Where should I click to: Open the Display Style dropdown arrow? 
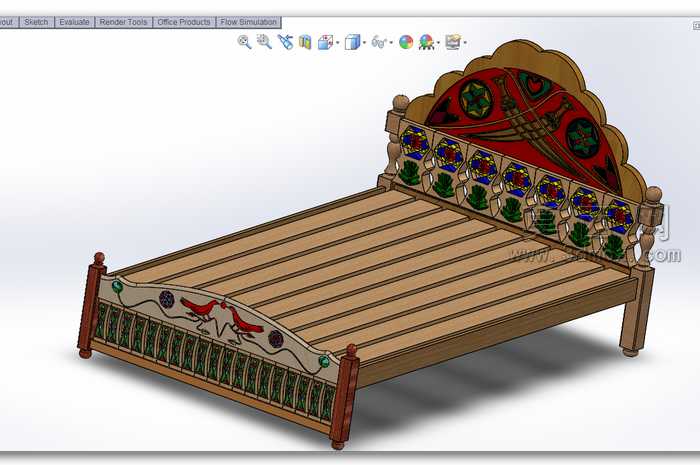[x=365, y=43]
